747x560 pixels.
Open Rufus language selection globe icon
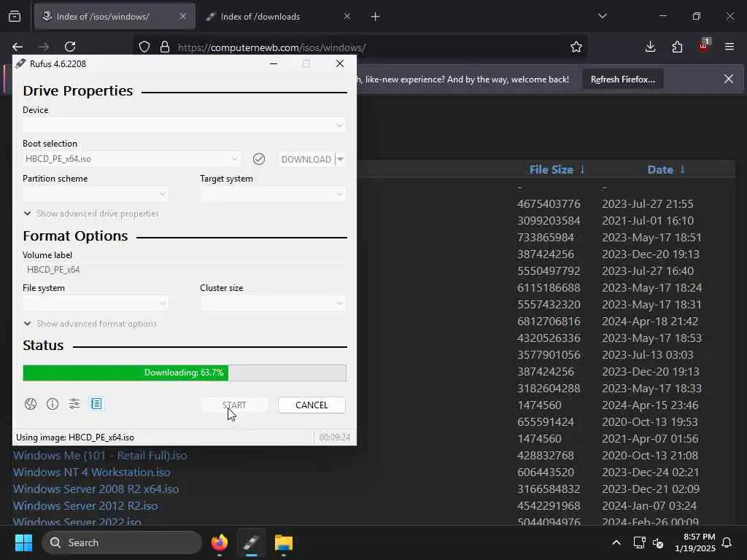pyautogui.click(x=31, y=404)
